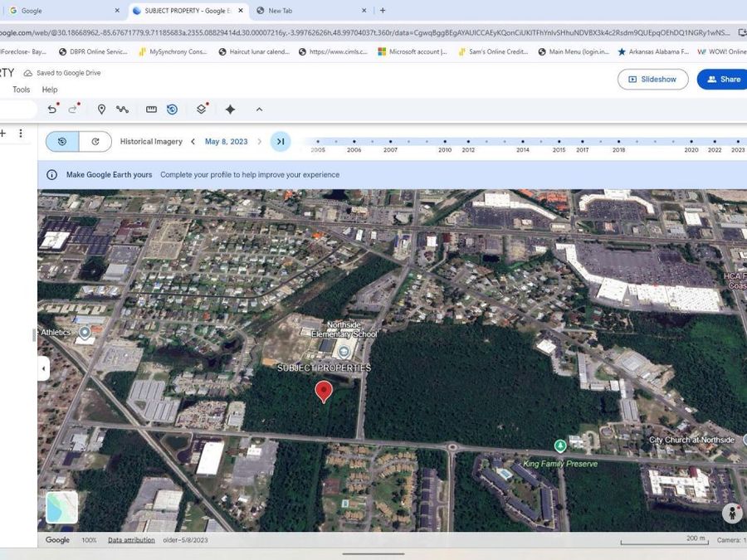Click the plus add icon in sidebar
Image resolution: width=747 pixels, height=560 pixels.
2,134
